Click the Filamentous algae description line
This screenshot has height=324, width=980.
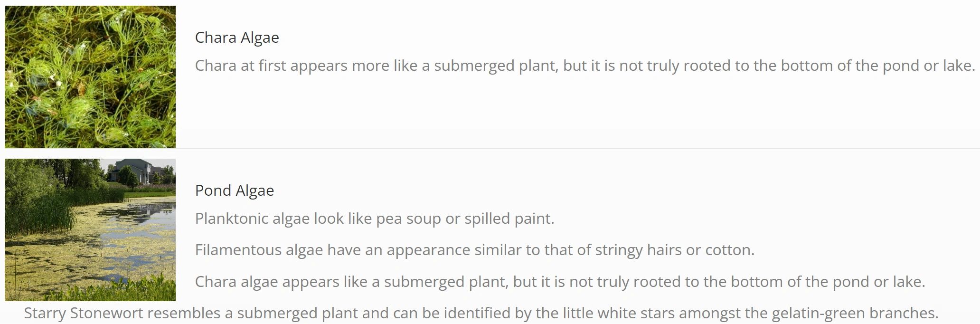(475, 250)
